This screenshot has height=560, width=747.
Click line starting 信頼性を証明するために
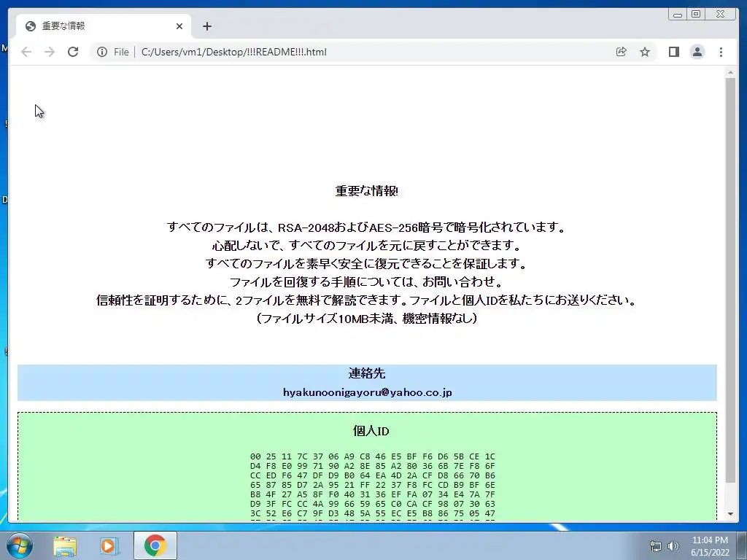pos(366,300)
